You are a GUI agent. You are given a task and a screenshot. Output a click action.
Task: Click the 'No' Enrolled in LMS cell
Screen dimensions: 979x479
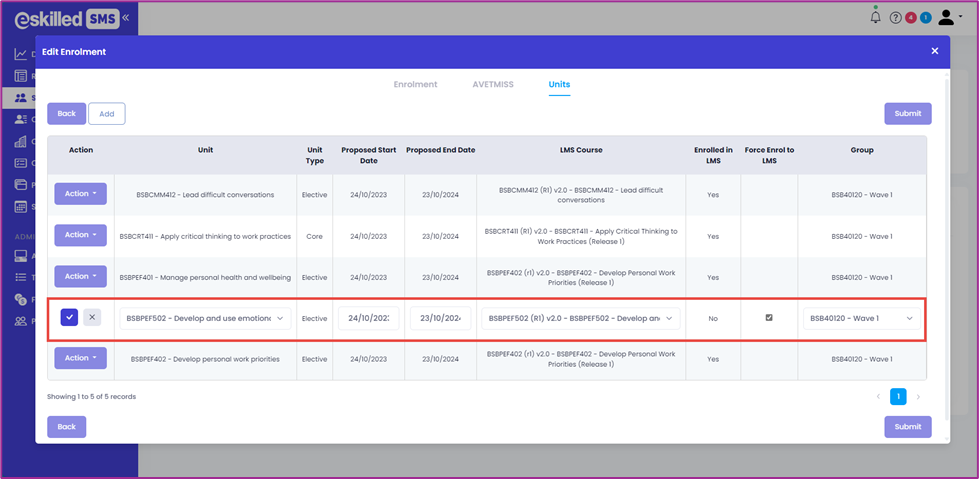(713, 319)
